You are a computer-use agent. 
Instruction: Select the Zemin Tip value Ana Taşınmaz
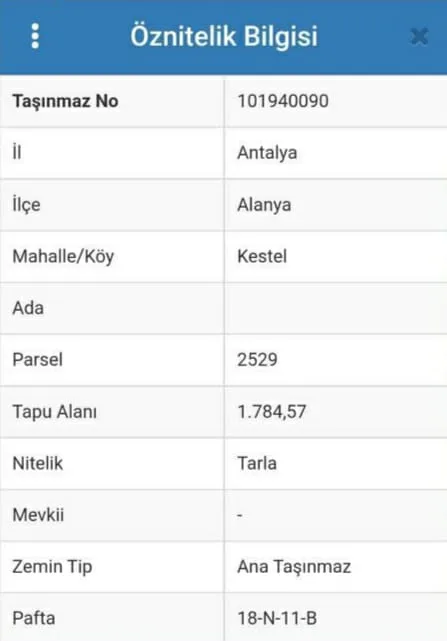294,567
